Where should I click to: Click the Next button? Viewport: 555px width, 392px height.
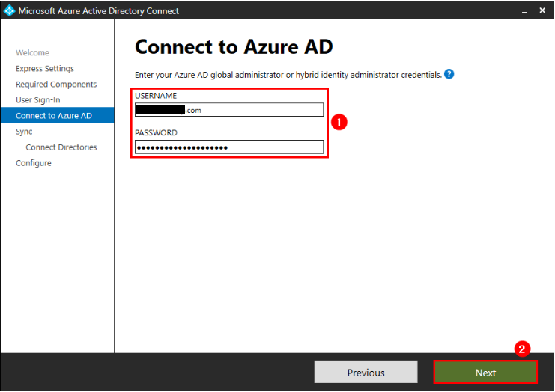tap(485, 373)
